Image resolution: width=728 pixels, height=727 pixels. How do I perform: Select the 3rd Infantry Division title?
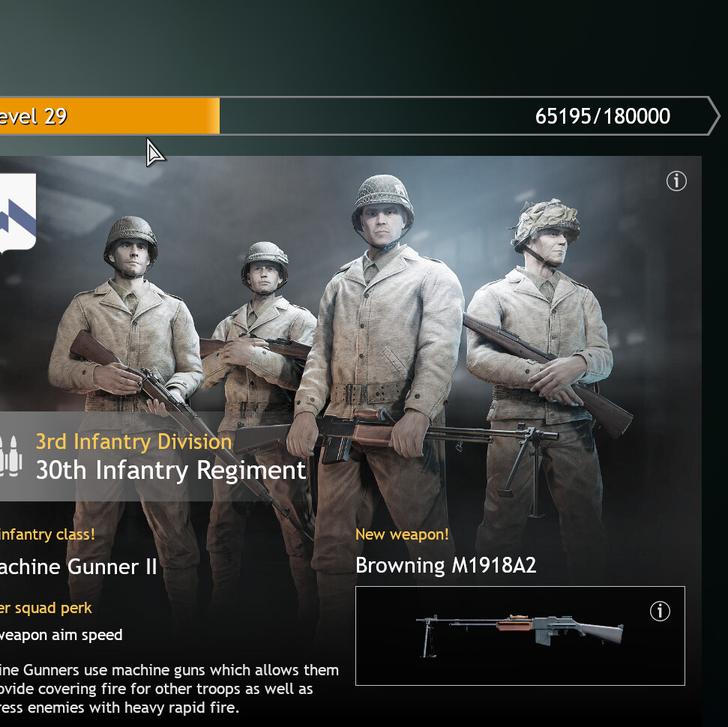tap(133, 441)
